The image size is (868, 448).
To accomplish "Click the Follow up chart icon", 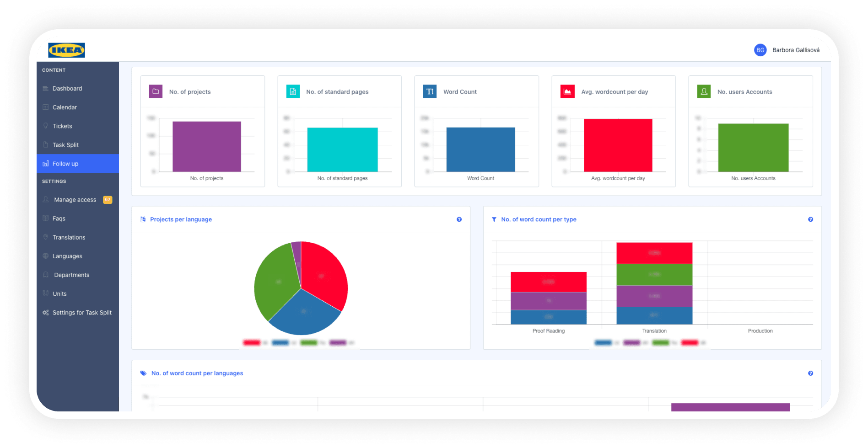I will click(x=46, y=164).
